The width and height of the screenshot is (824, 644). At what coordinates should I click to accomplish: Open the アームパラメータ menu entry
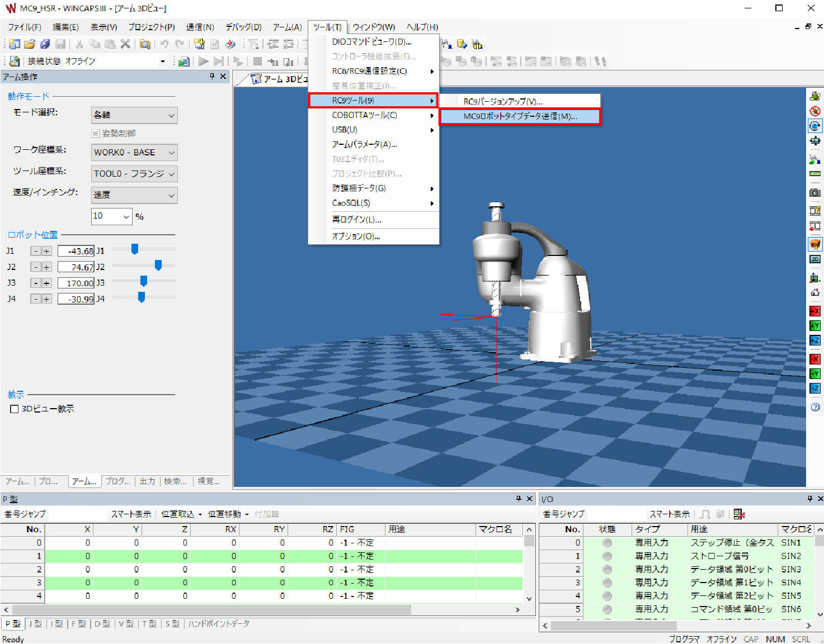pos(364,145)
